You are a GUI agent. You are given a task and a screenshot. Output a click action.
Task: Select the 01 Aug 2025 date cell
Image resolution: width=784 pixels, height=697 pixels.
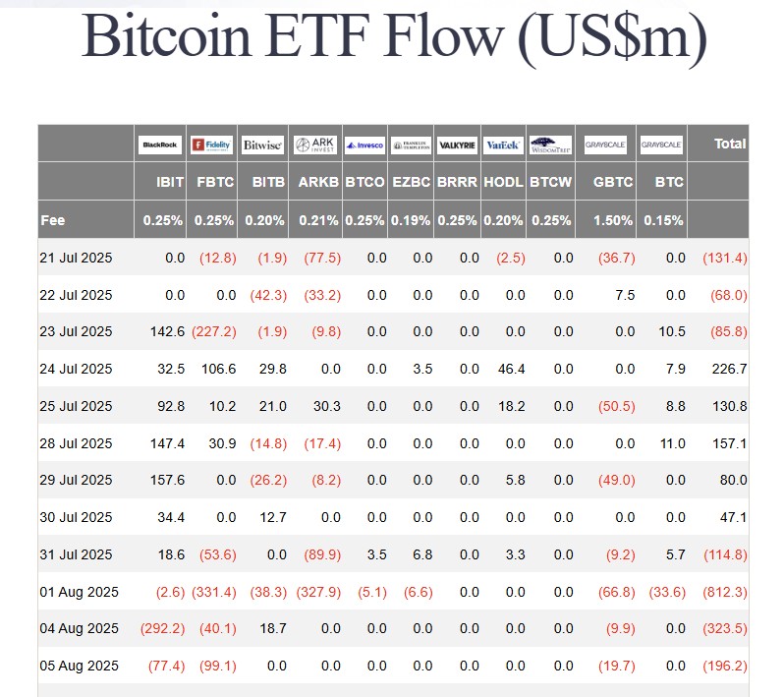[78, 592]
